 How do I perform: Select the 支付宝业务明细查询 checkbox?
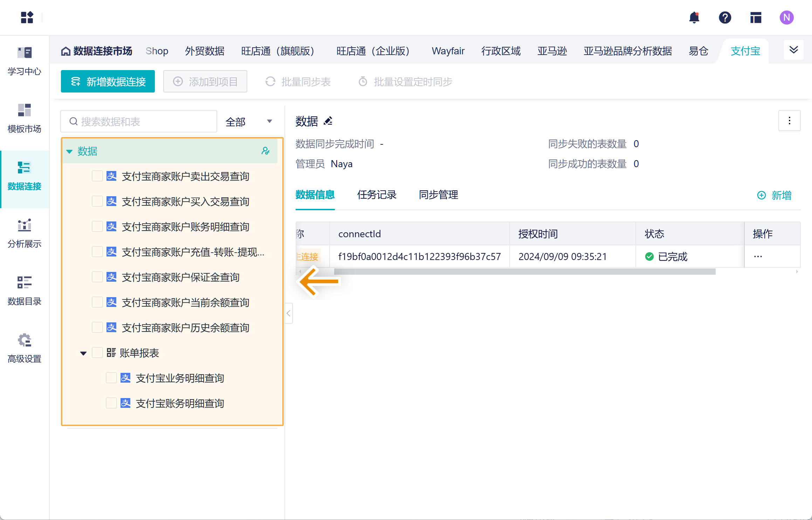pyautogui.click(x=111, y=378)
